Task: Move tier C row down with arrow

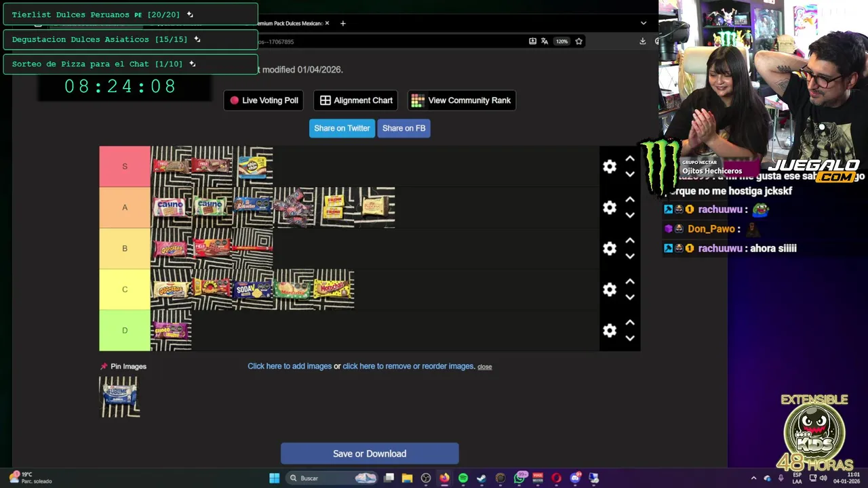Action: pyautogui.click(x=630, y=297)
